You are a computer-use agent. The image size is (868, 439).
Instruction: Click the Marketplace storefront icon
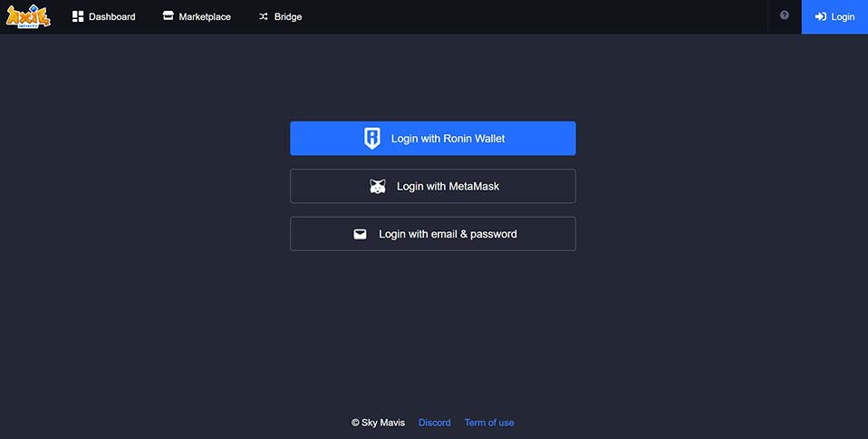point(168,16)
